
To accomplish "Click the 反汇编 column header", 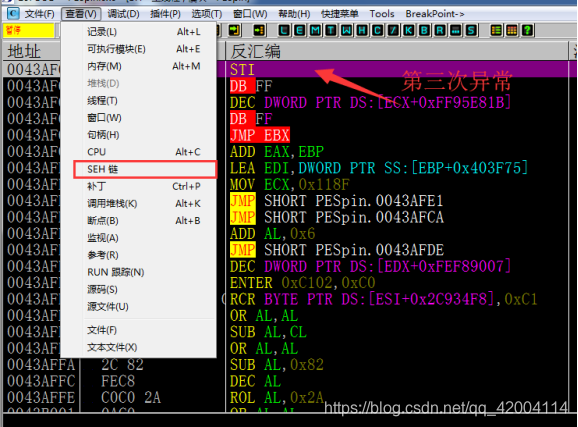I will 397,51.
